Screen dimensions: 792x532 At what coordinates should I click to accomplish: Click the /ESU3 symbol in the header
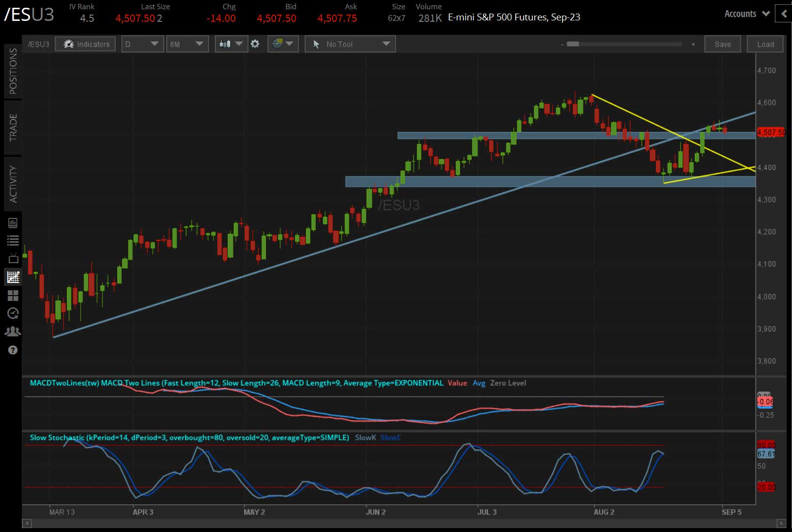click(29, 15)
